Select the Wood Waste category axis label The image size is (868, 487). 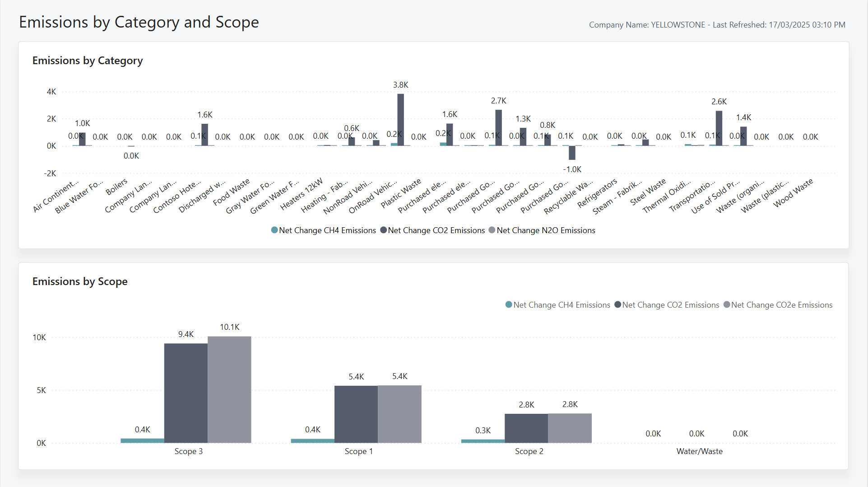pos(793,193)
